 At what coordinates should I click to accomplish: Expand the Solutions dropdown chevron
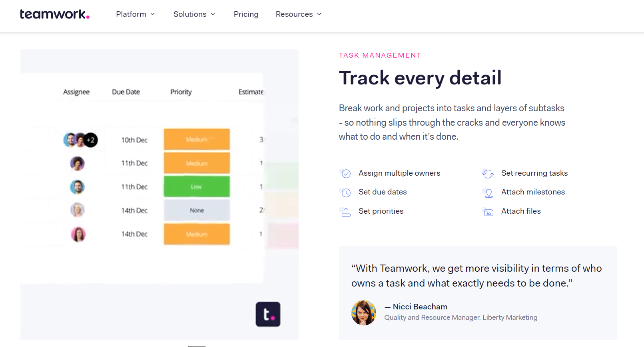point(213,14)
